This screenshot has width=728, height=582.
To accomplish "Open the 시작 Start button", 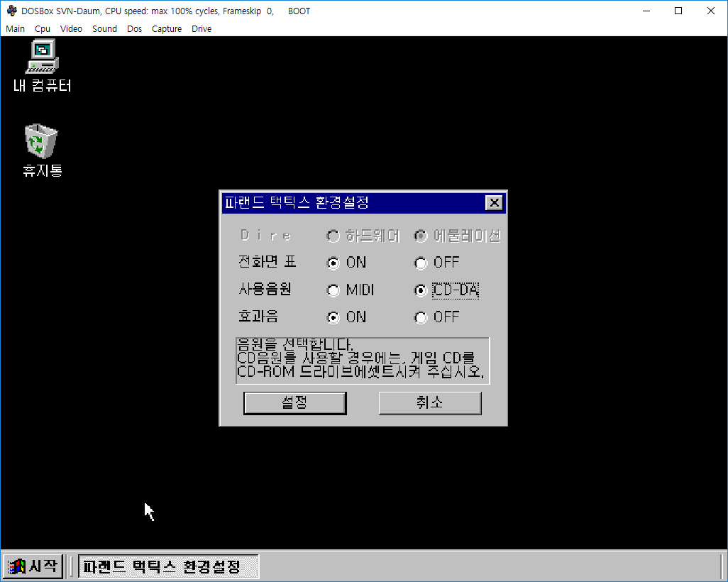I will tap(33, 566).
